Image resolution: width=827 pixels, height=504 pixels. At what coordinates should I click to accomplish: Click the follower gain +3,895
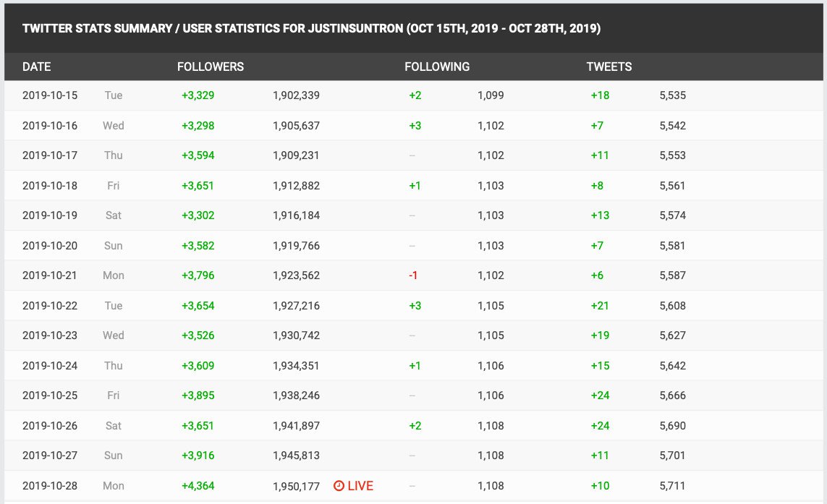pyautogui.click(x=198, y=396)
